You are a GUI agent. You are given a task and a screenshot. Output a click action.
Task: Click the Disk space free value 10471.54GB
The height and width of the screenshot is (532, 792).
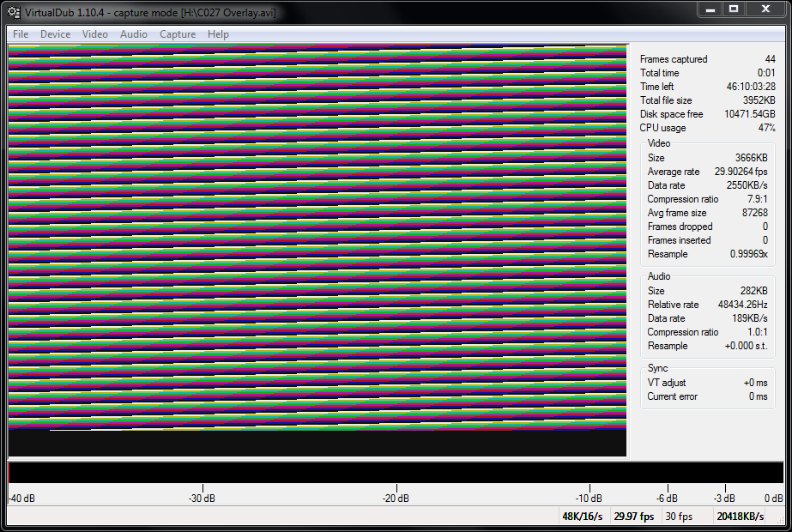[750, 113]
